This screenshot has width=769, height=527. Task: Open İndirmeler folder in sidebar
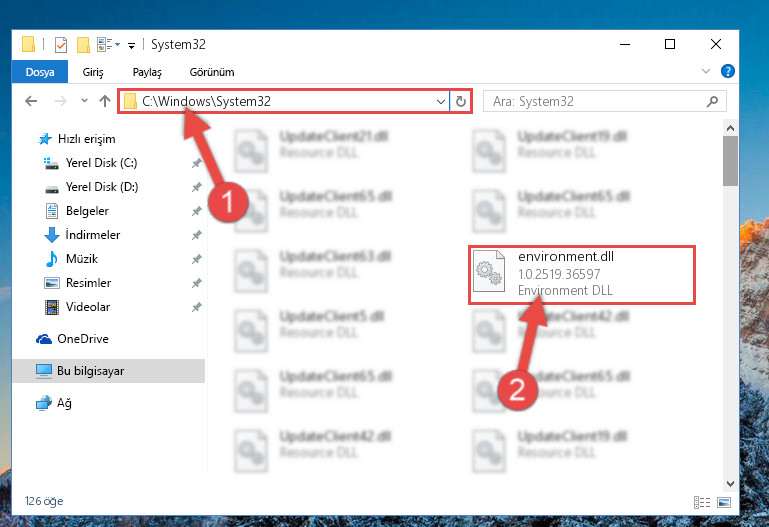click(x=82, y=235)
